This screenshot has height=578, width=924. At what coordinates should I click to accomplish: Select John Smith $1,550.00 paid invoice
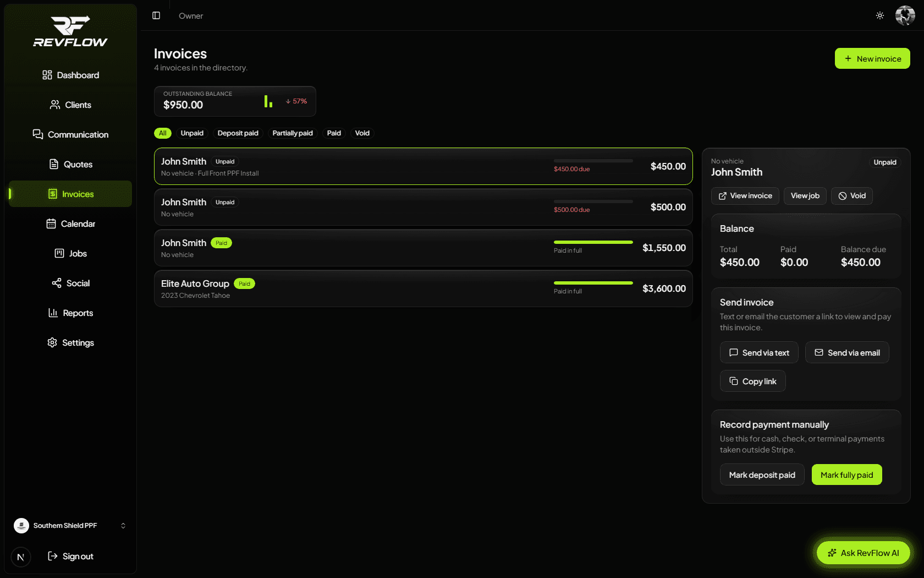click(424, 248)
